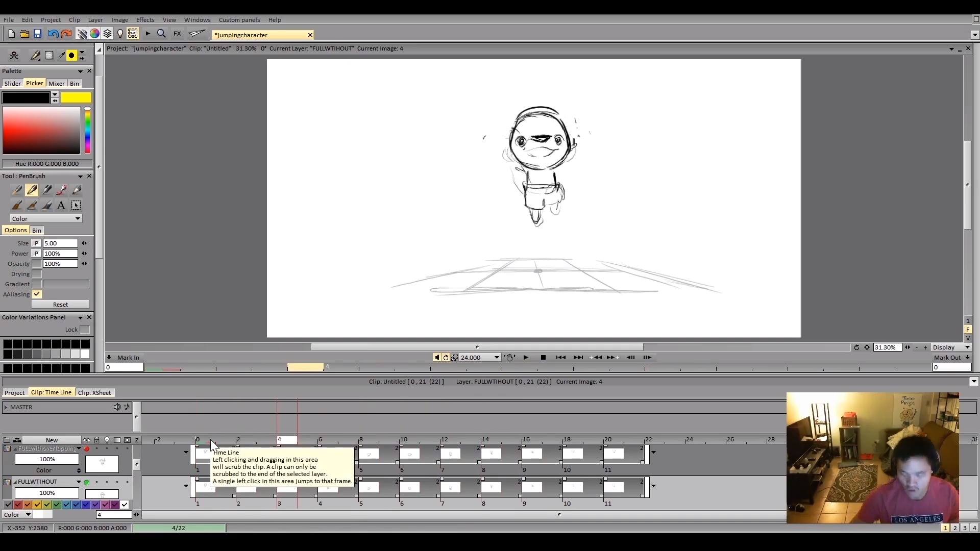Click the skull and crossbones icon
This screenshot has width=980, height=551.
[14, 56]
